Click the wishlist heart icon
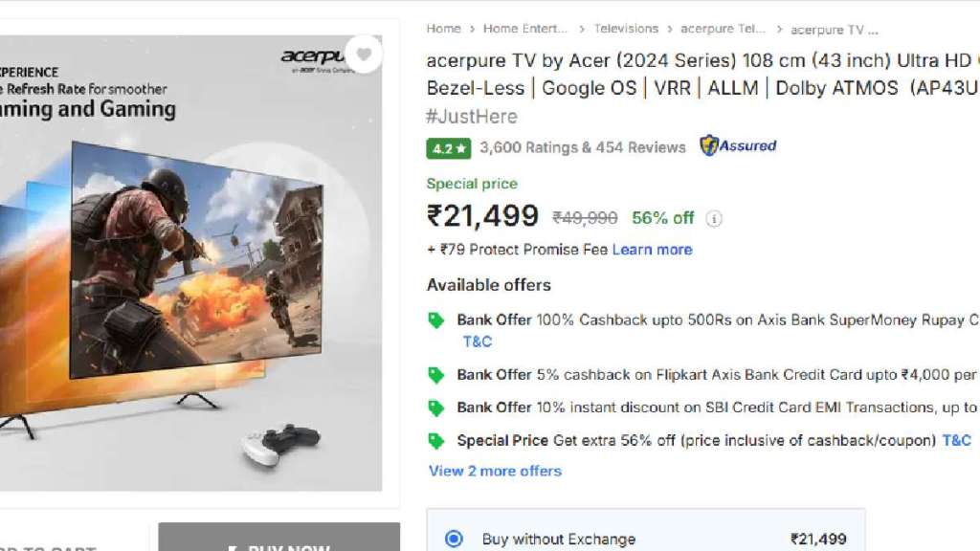980x551 pixels. (364, 55)
